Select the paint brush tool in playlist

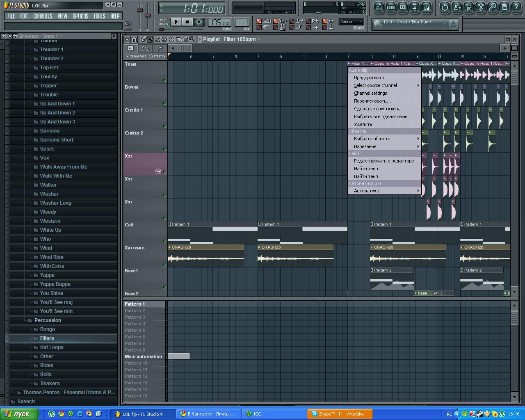(151, 39)
